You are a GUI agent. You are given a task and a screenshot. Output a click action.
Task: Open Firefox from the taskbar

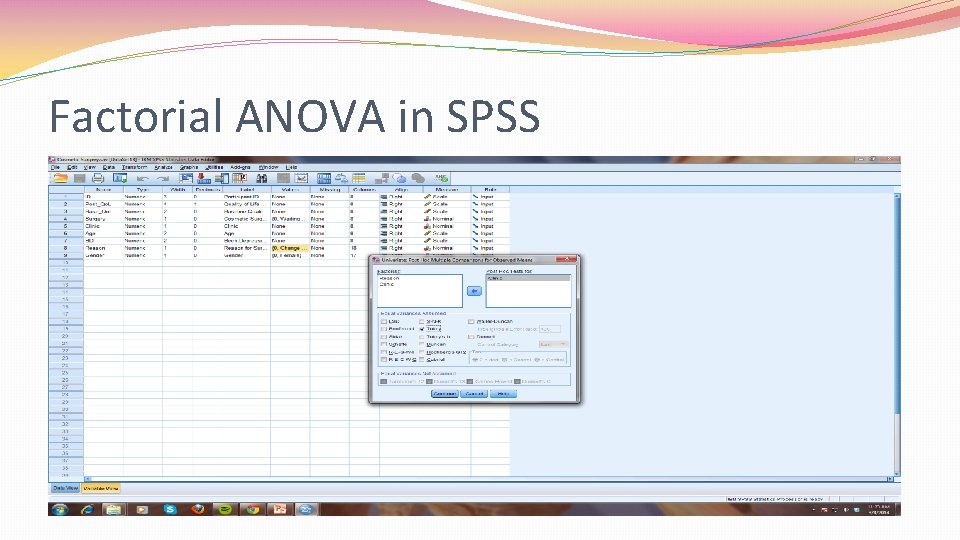(x=197, y=509)
